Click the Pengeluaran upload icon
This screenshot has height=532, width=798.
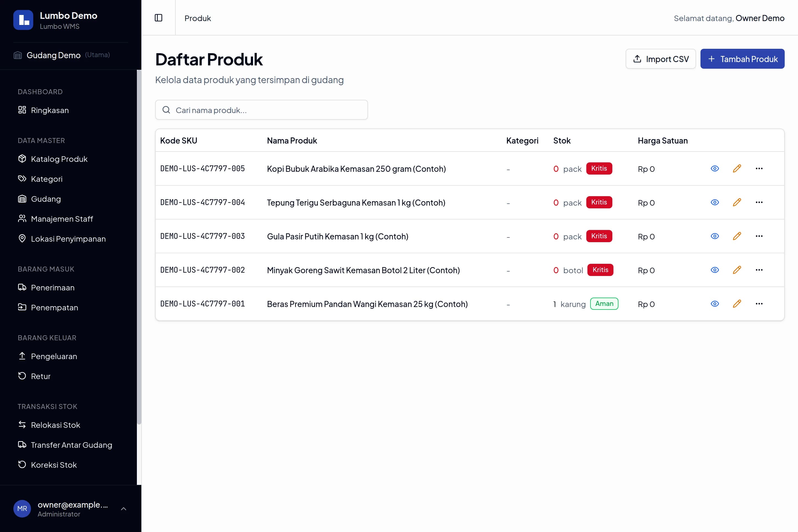22,356
